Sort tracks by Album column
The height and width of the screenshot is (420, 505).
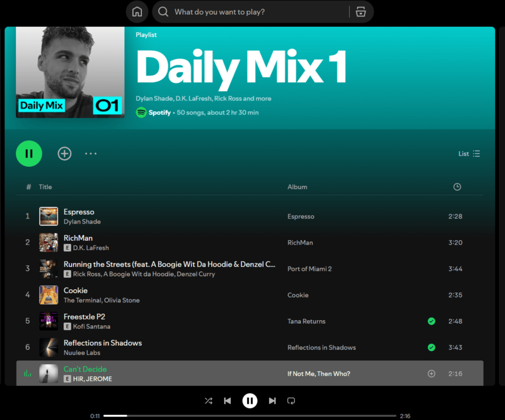(297, 187)
